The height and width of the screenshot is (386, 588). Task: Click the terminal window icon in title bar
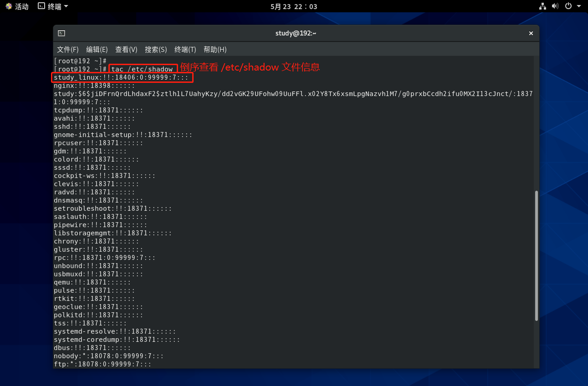pos(61,33)
